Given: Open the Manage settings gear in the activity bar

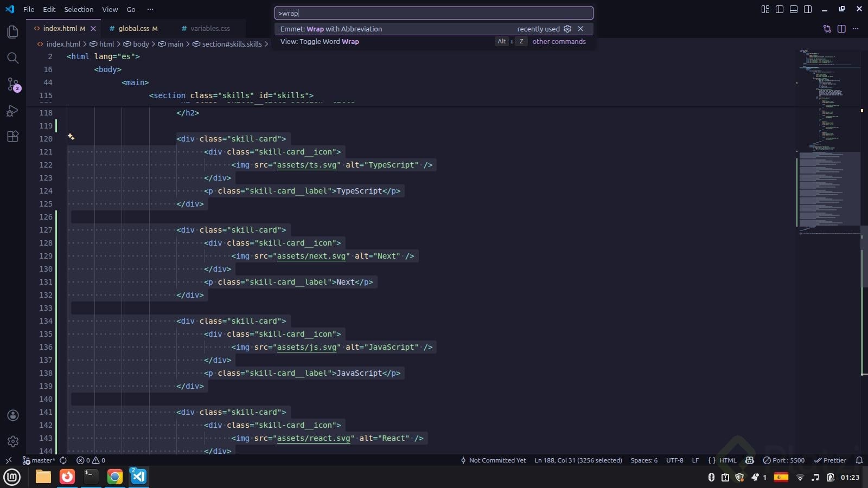Looking at the screenshot, I should 13,441.
